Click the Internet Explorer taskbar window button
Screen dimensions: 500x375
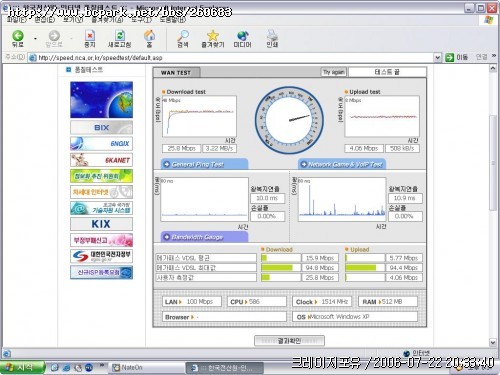coord(224,368)
